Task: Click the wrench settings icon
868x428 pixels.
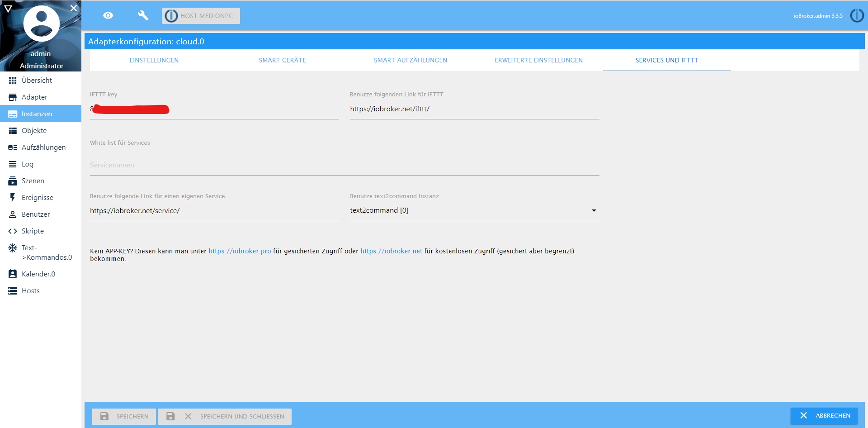Action: pos(143,15)
